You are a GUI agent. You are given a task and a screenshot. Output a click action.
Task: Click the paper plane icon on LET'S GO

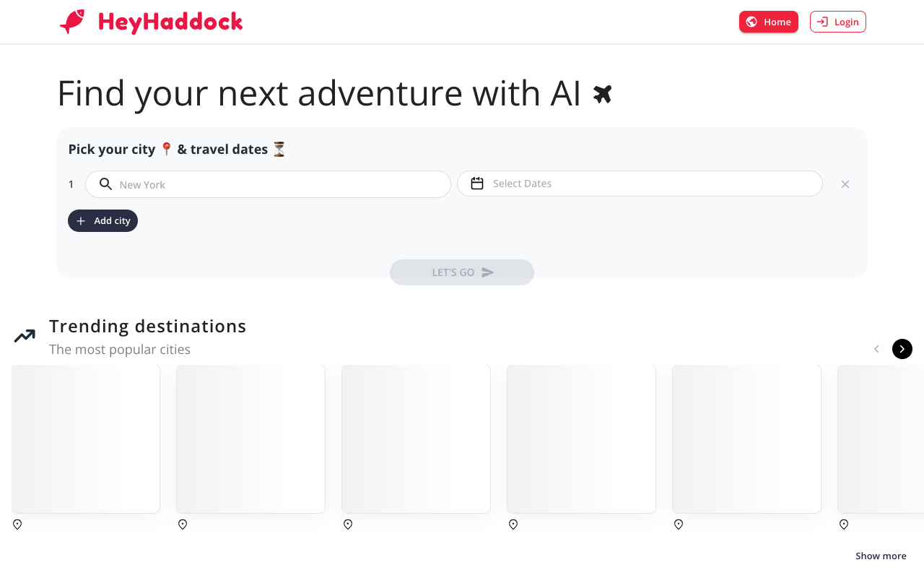tap(488, 272)
